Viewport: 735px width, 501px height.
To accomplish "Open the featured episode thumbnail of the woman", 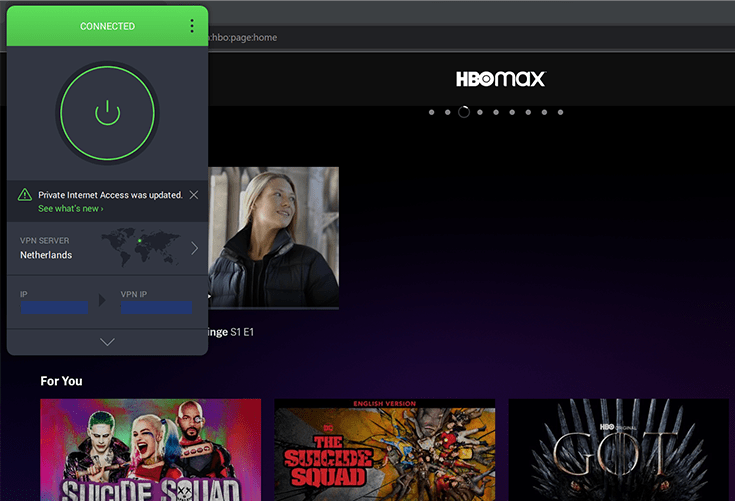I will (x=273, y=238).
